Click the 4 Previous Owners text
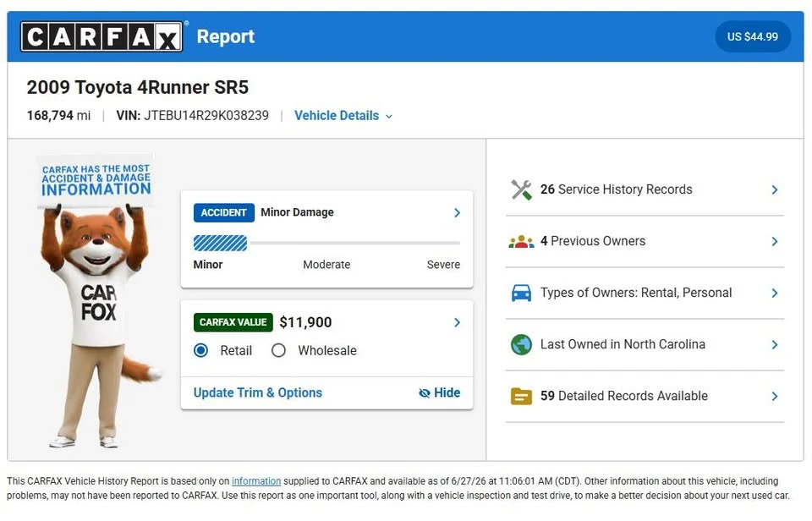Screen dimensions: 812x521 (593, 241)
